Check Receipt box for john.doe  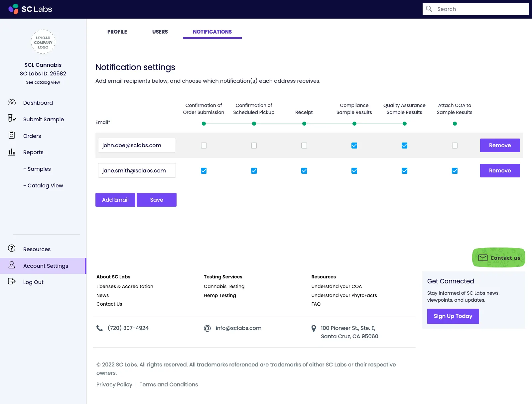pyautogui.click(x=304, y=146)
